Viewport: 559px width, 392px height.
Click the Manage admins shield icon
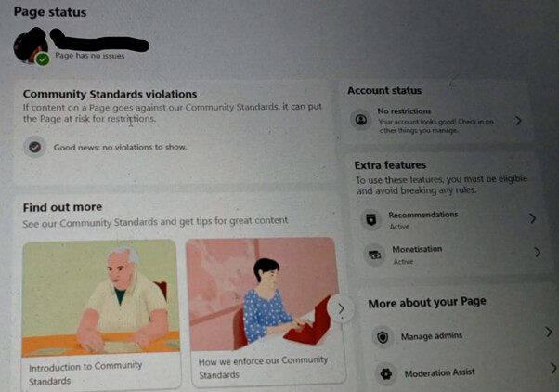coord(383,336)
